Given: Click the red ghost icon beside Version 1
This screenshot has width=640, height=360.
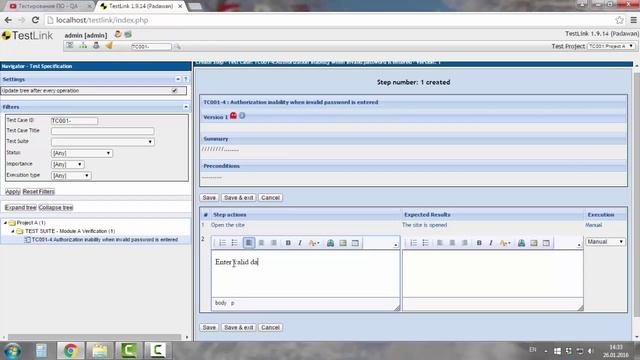Looking at the screenshot, I should [233, 116].
